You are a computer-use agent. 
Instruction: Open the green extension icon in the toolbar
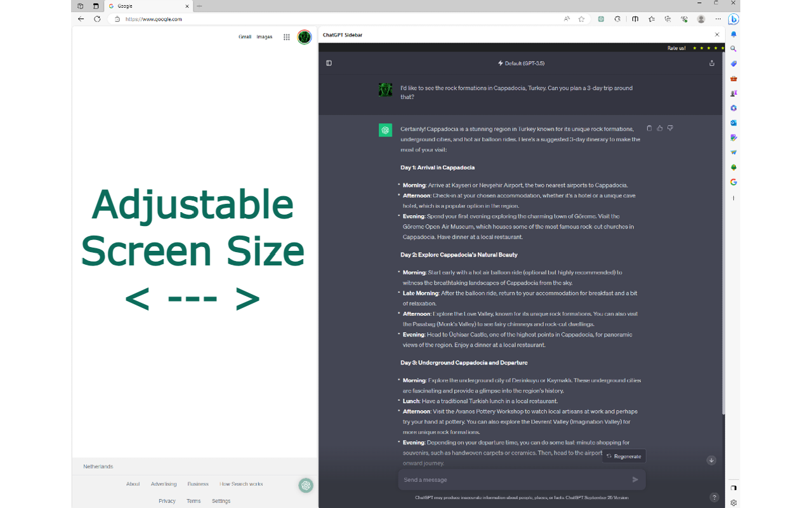601,19
